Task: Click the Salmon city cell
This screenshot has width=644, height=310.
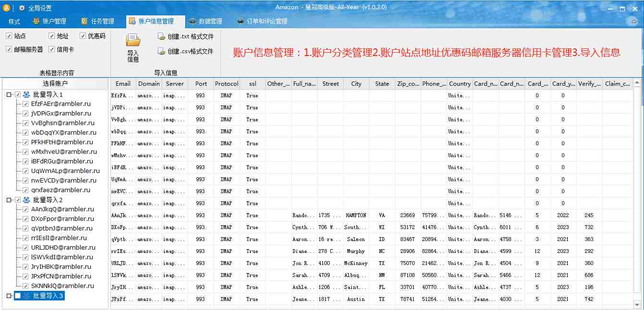Action: click(356, 240)
